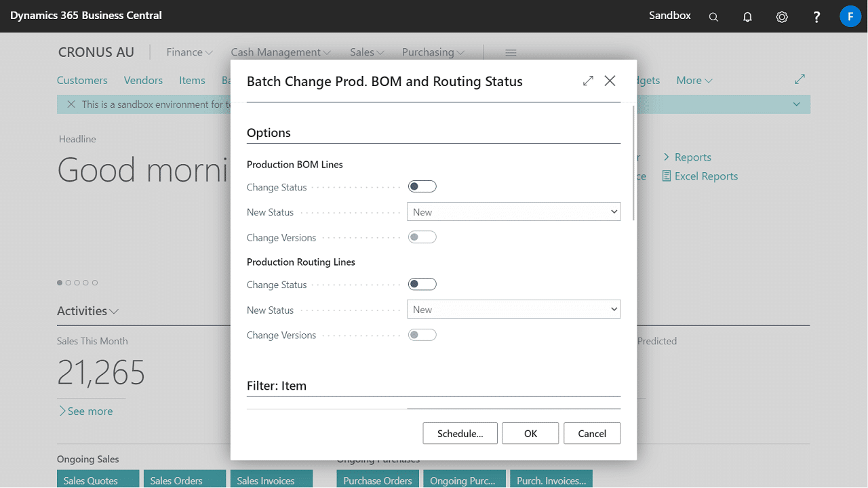Open New Status dropdown for Production BOM Lines
This screenshot has width=868, height=488.
pyautogui.click(x=513, y=212)
